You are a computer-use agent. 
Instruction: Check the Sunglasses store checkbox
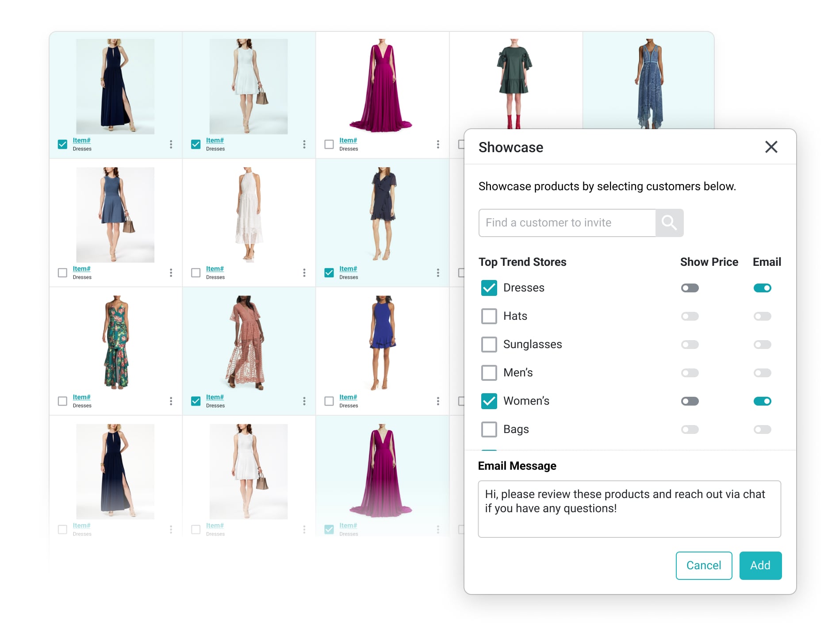[489, 345]
